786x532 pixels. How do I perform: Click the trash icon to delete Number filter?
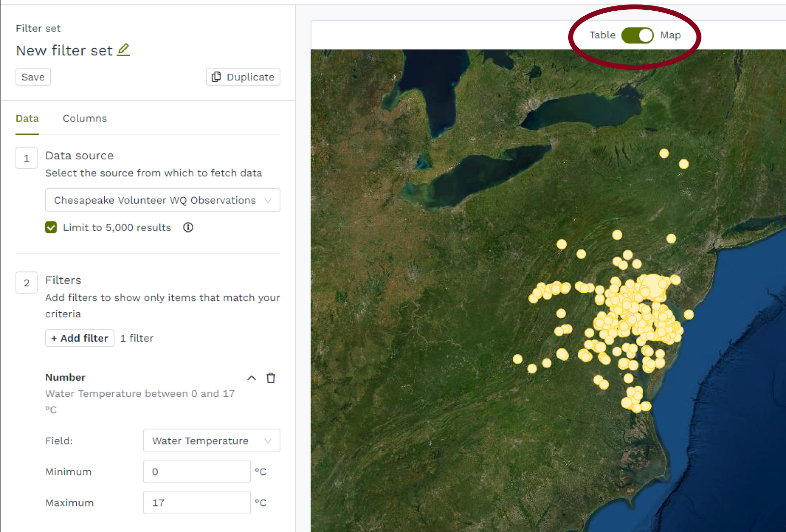pyautogui.click(x=271, y=378)
